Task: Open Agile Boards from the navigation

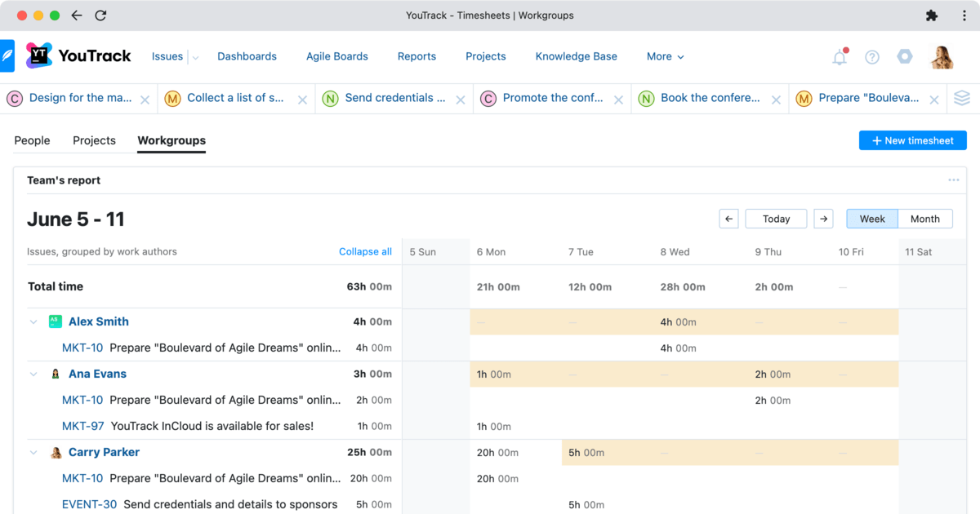Action: [337, 56]
